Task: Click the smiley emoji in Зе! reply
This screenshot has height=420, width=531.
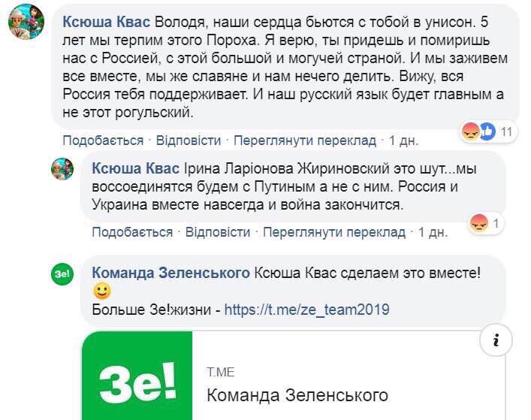Action: click(103, 291)
